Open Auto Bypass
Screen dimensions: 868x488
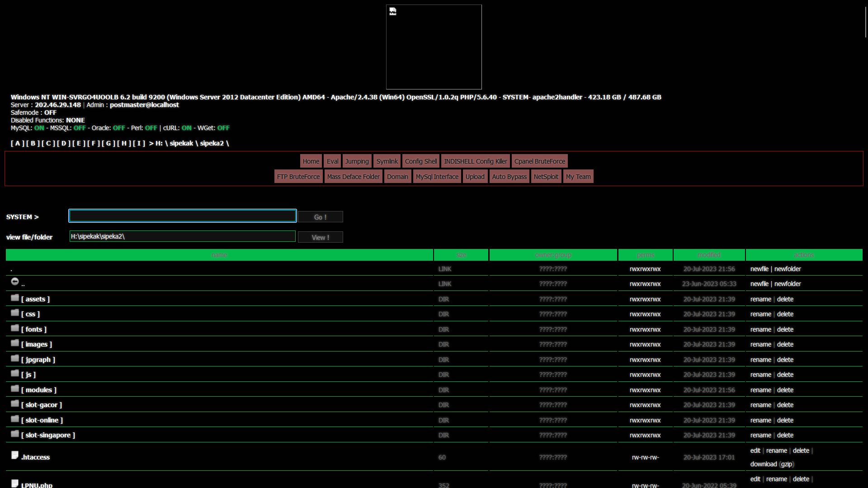509,177
